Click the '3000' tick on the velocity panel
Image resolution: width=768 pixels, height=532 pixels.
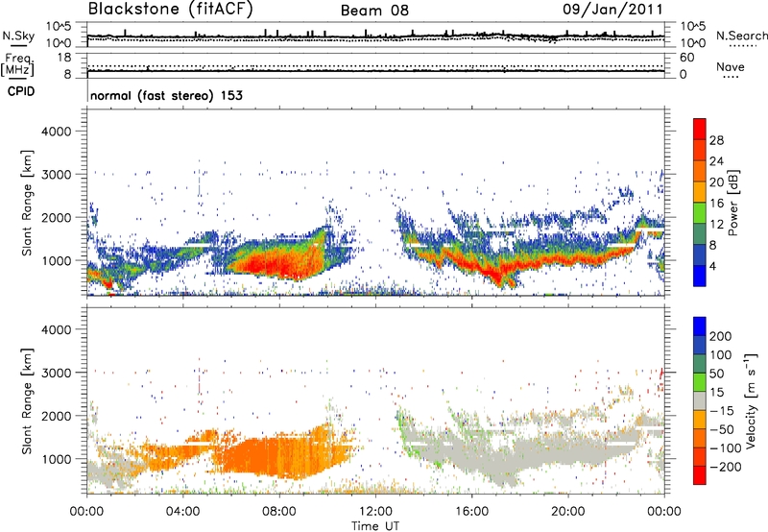[x=57, y=373]
